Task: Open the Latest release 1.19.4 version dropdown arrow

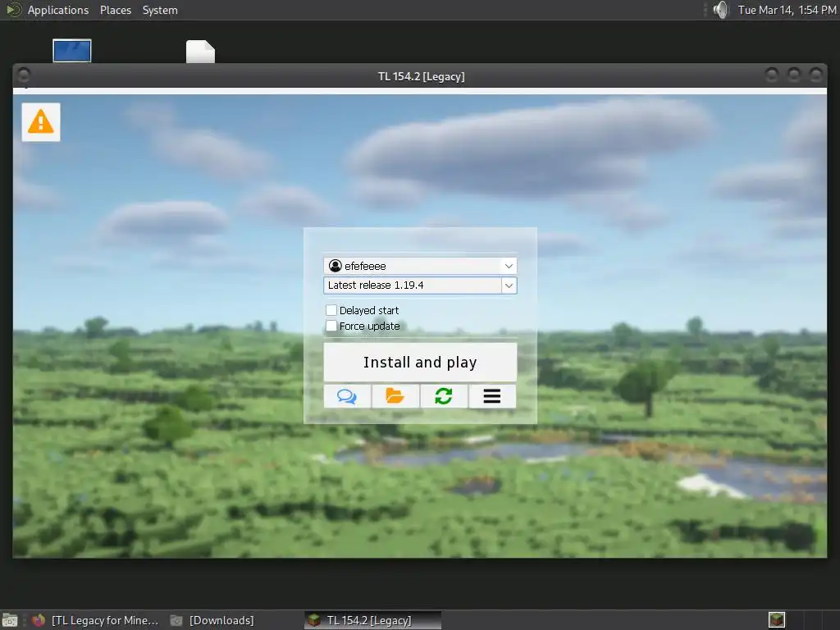Action: (x=509, y=285)
